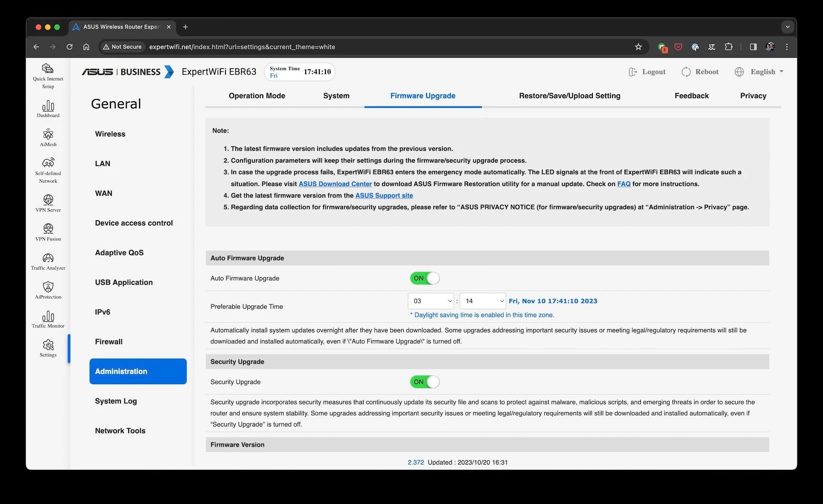Open the Chrome three-dot menu
The image size is (823, 504).
coord(787,47)
